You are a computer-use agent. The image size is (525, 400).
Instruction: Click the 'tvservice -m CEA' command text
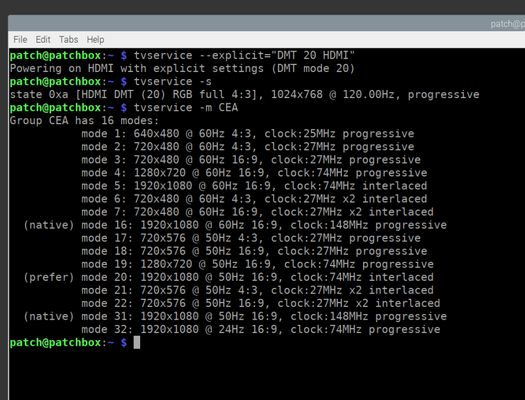point(186,107)
